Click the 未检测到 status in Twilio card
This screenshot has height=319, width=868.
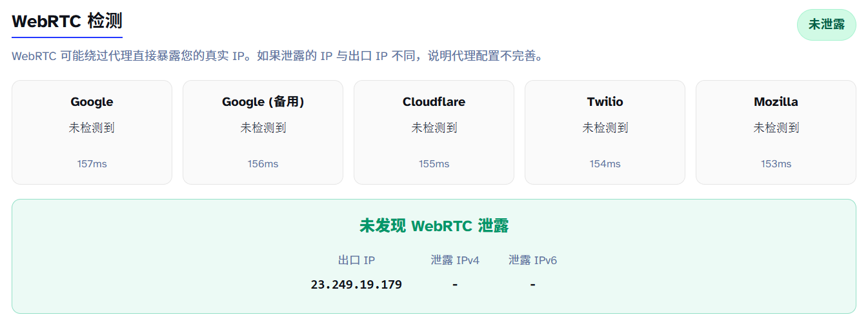point(605,128)
